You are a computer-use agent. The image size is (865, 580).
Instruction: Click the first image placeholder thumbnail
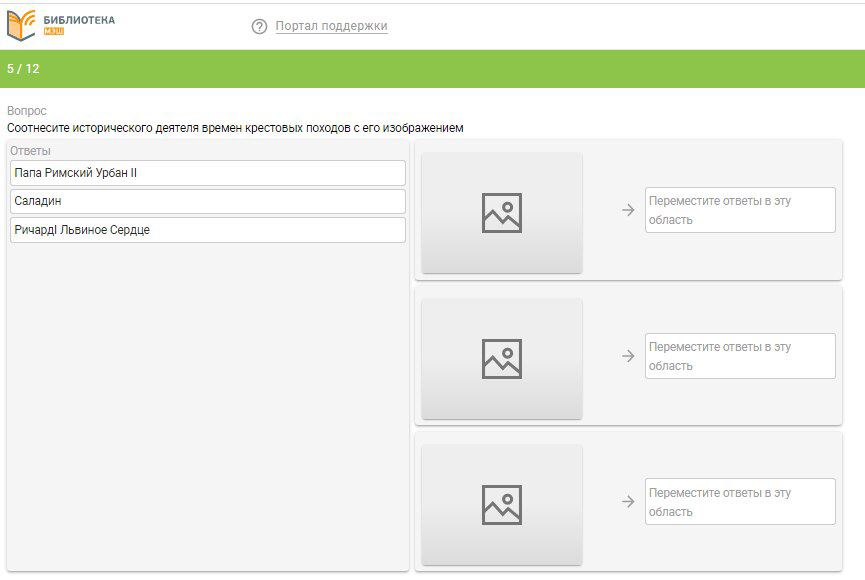coord(501,212)
